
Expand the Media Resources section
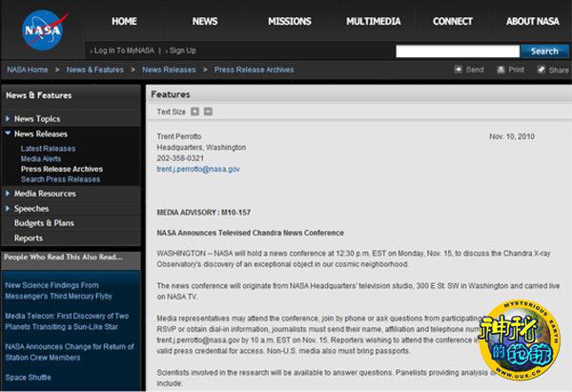(x=8, y=194)
